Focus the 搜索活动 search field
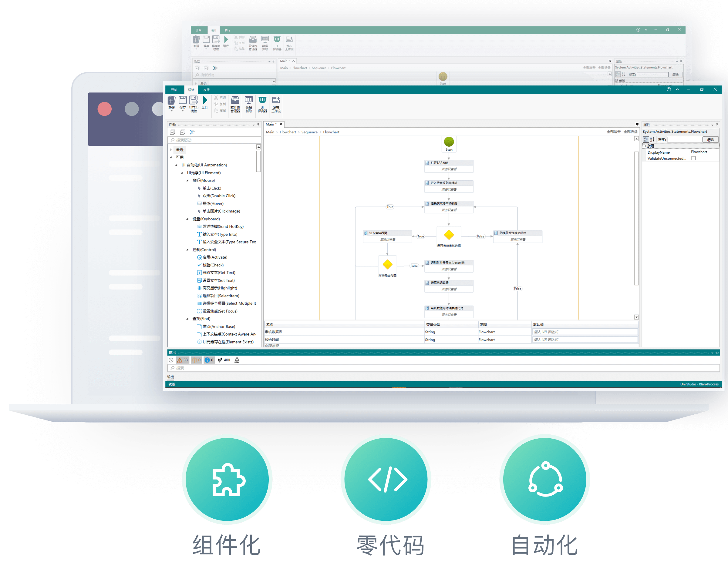728x582 pixels. click(214, 140)
